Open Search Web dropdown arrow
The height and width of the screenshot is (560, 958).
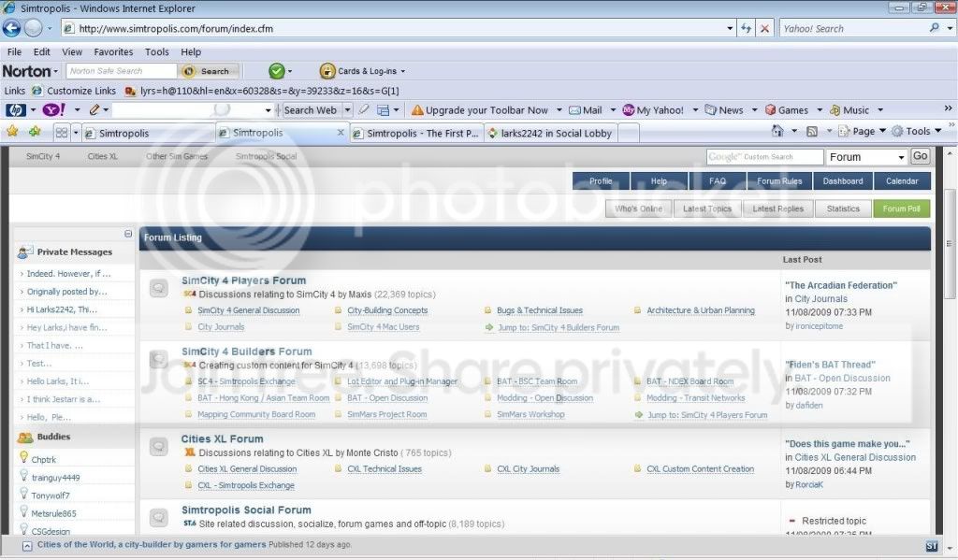coord(348,110)
